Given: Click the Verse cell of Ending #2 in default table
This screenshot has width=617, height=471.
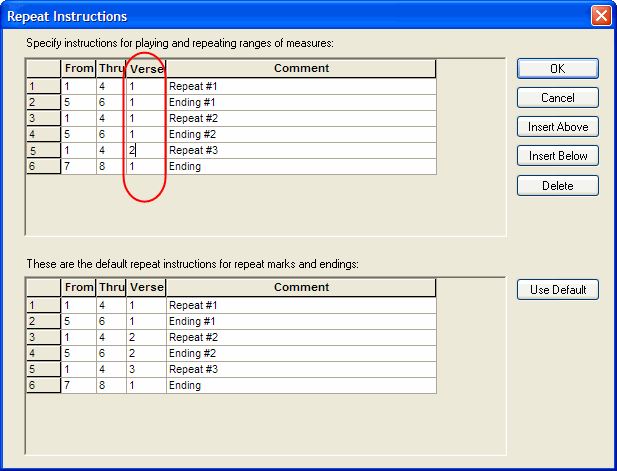Looking at the screenshot, I should pos(145,353).
